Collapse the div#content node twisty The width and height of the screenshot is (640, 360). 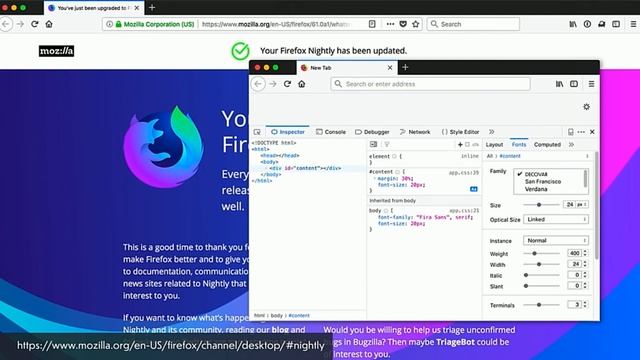[x=266, y=168]
